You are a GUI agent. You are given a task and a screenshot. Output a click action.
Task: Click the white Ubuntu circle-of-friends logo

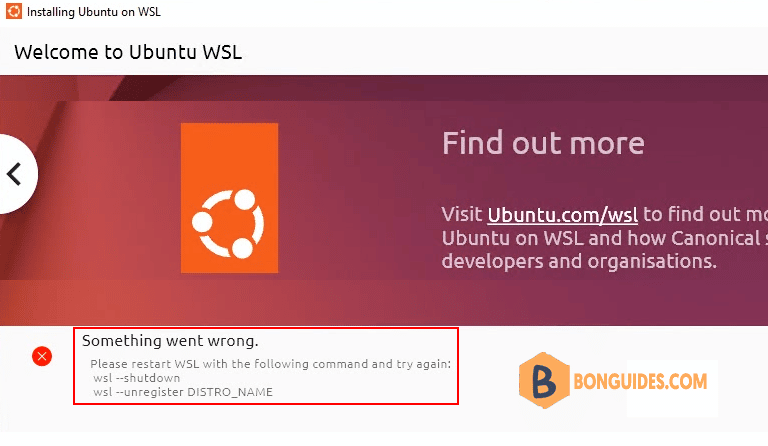[228, 224]
